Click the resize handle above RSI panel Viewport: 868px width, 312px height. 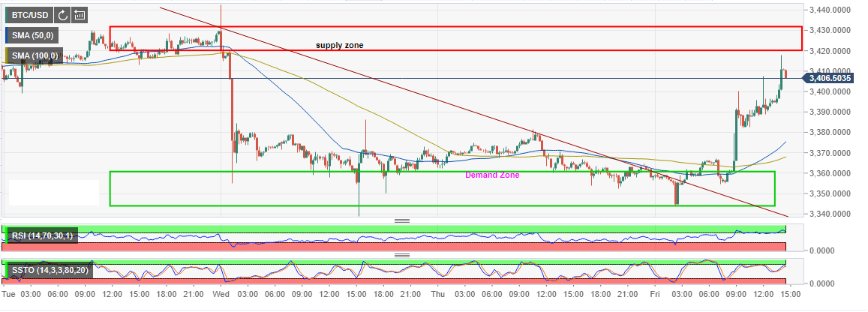point(402,221)
